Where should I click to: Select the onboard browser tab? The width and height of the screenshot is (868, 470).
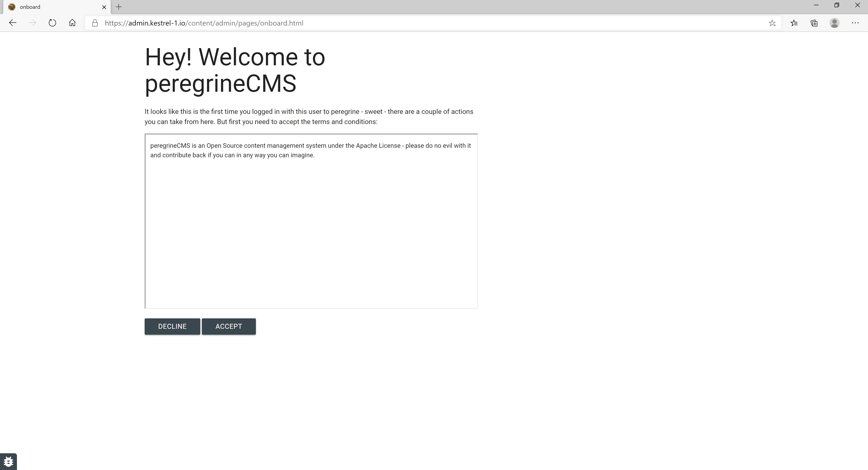(51, 7)
